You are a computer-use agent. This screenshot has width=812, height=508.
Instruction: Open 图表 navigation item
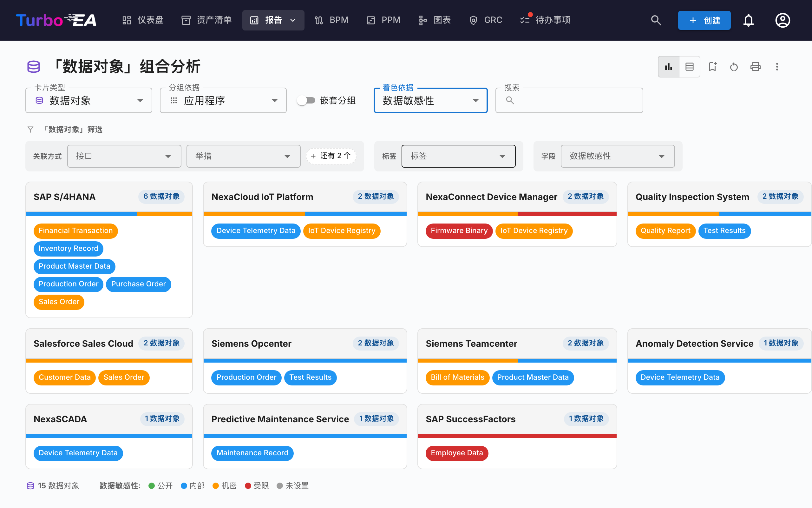pyautogui.click(x=435, y=20)
